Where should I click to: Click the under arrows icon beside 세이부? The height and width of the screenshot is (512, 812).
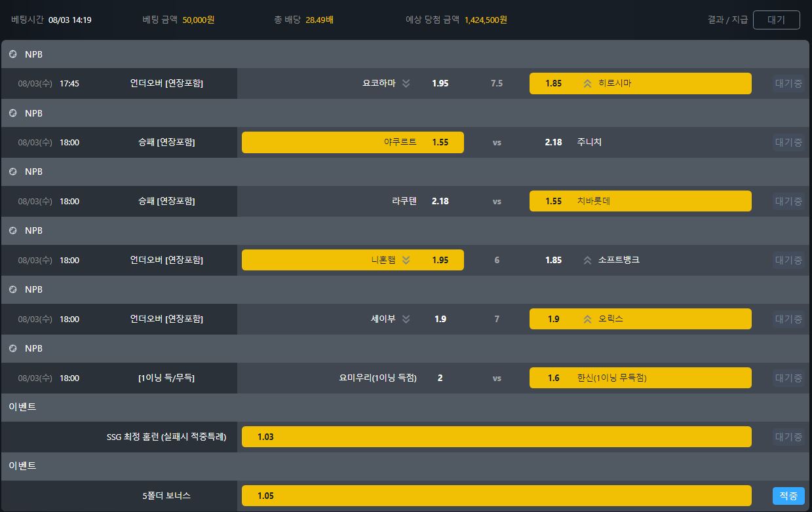(x=406, y=319)
